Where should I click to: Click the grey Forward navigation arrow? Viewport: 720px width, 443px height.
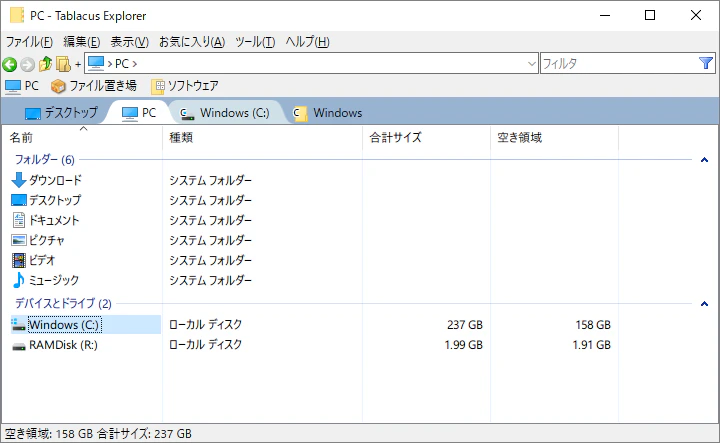click(x=27, y=64)
